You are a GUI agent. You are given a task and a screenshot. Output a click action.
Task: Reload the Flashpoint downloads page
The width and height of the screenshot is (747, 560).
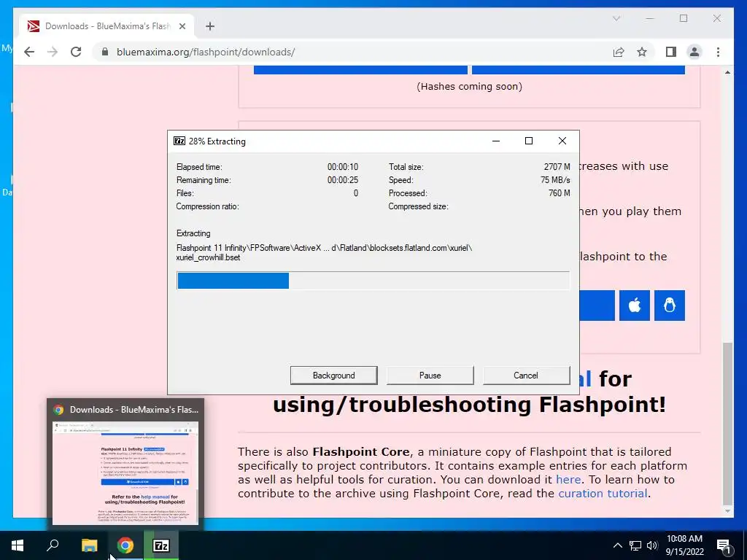pos(76,52)
